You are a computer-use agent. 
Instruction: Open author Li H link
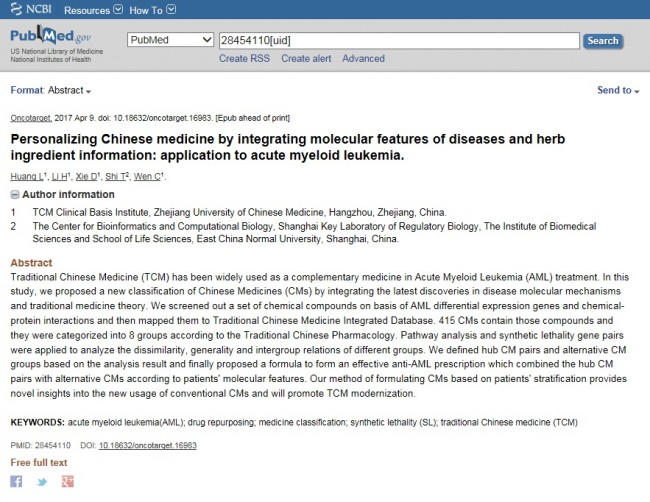click(x=59, y=176)
